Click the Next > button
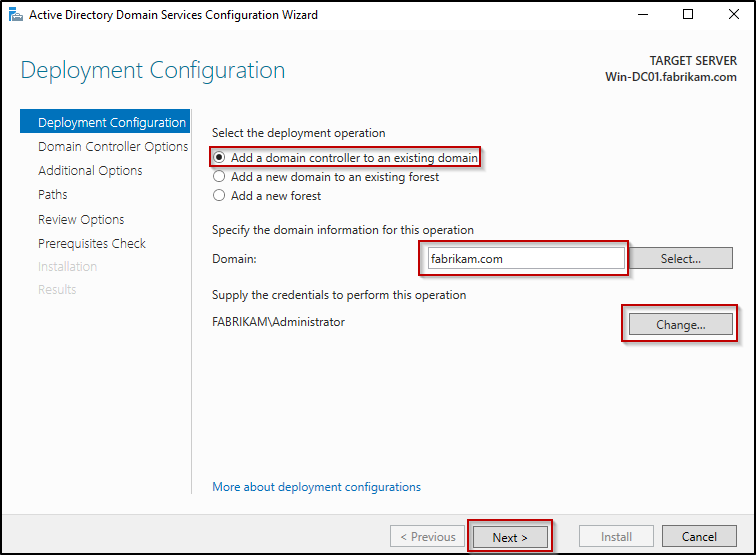 (x=509, y=537)
